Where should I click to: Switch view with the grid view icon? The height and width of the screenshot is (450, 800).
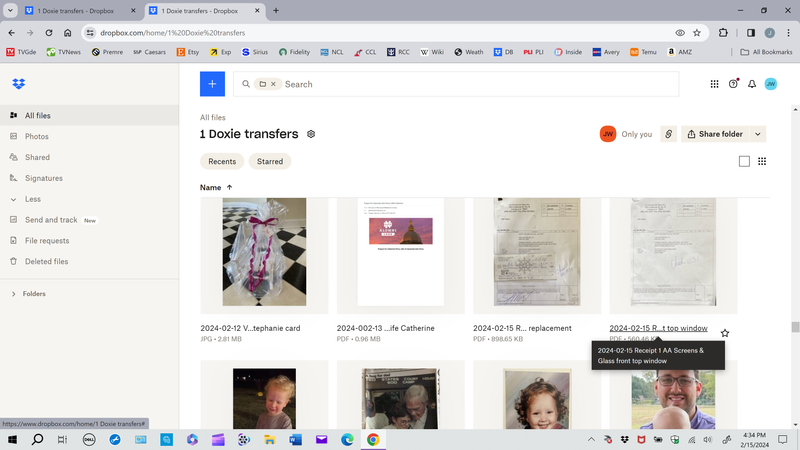[x=762, y=161]
